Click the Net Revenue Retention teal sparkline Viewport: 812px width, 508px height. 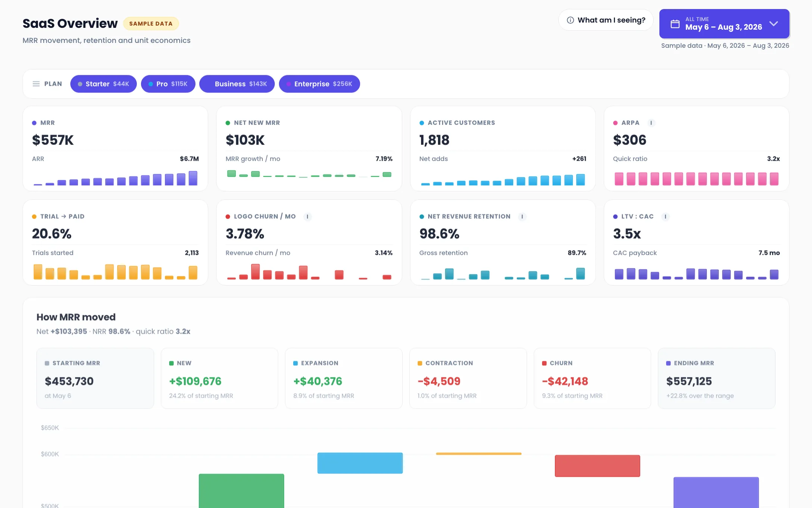pos(503,274)
